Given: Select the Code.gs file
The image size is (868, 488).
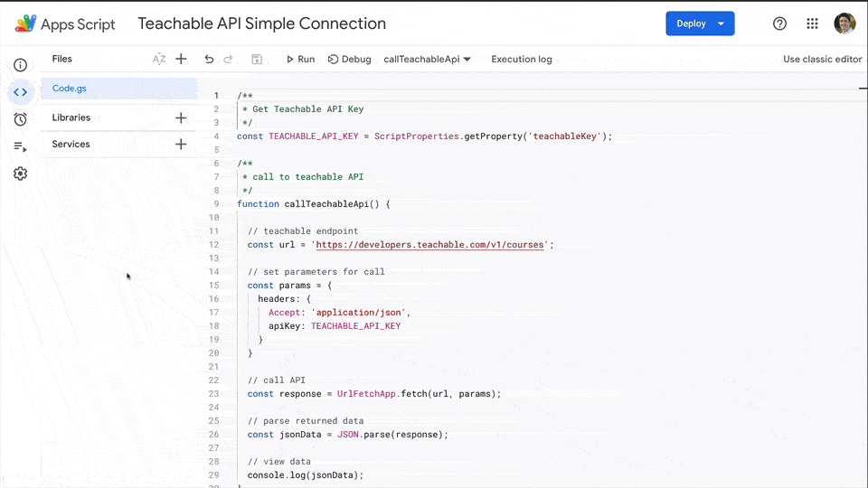Looking at the screenshot, I should [x=119, y=89].
